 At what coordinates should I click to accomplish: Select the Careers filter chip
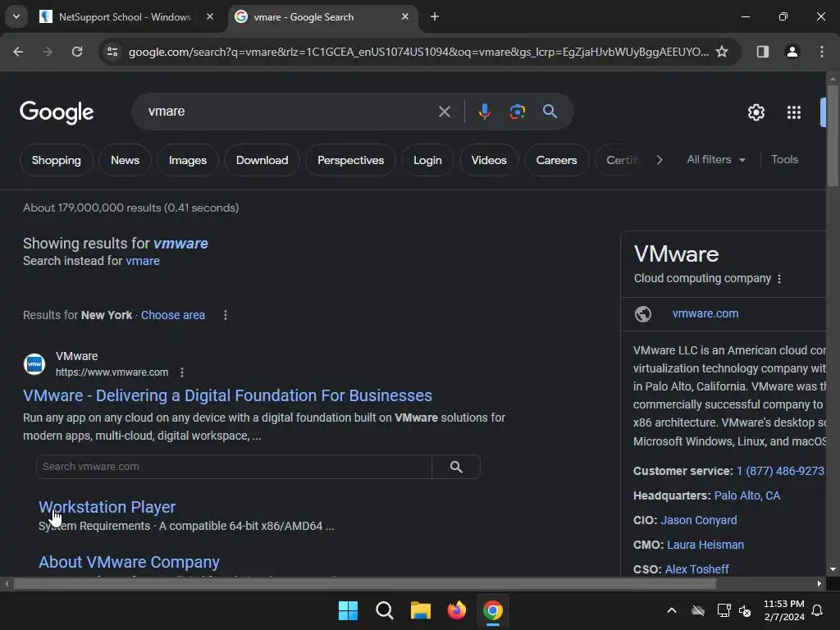click(556, 160)
